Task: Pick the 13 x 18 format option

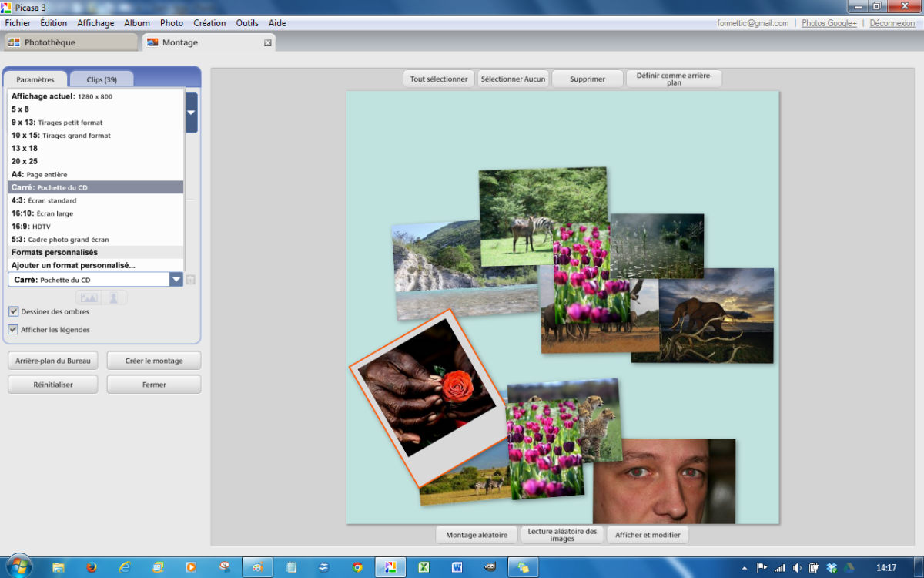Action: [95, 148]
